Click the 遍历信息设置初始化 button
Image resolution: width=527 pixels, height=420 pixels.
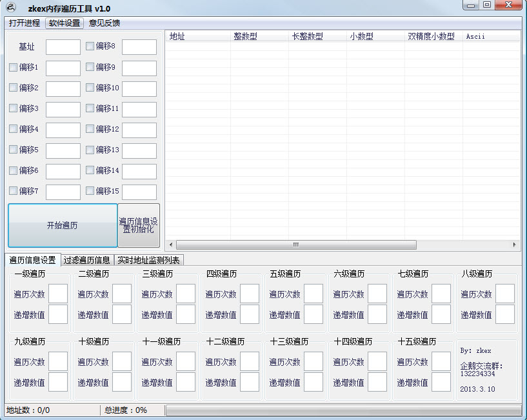(139, 226)
